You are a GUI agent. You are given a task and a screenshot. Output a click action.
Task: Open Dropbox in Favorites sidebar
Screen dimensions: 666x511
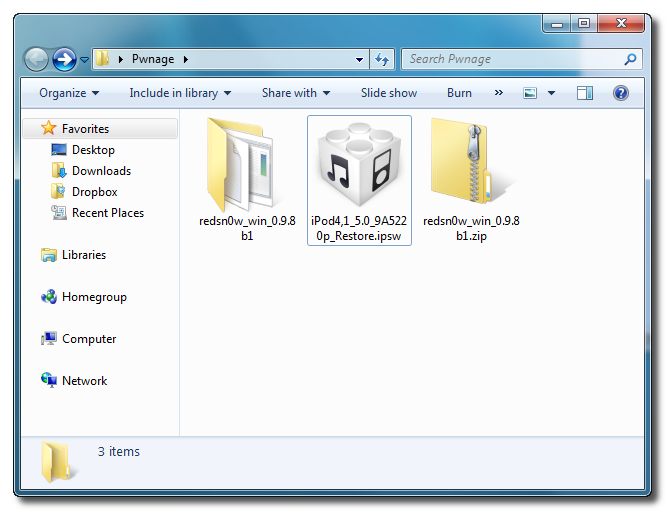[x=94, y=192]
